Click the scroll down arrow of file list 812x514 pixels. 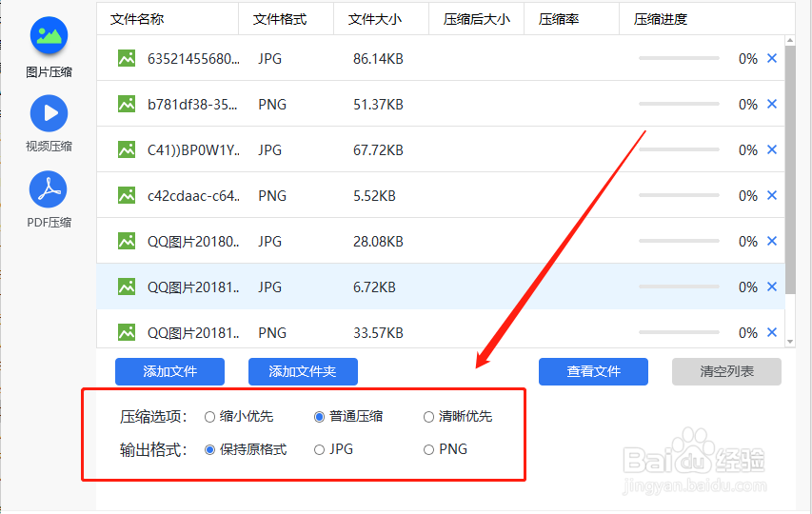tap(790, 342)
